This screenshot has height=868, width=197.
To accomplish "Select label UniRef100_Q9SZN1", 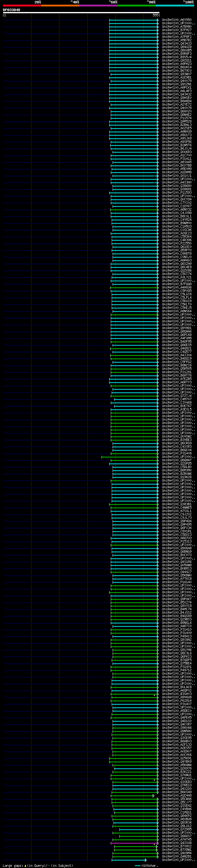I will (176, 84).
